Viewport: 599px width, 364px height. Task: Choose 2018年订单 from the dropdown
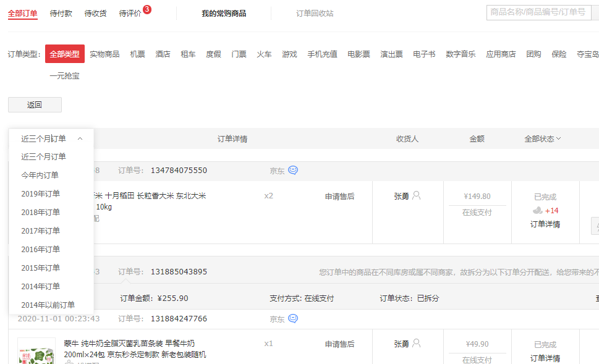pyautogui.click(x=41, y=213)
